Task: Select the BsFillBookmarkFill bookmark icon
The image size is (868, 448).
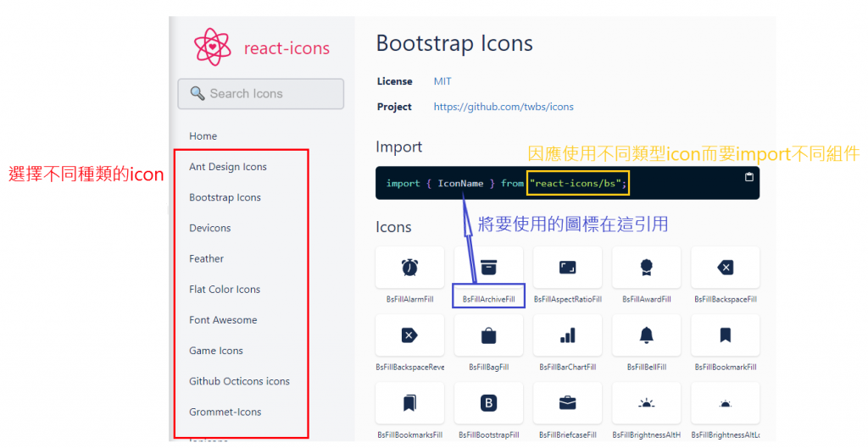Action: coord(726,335)
